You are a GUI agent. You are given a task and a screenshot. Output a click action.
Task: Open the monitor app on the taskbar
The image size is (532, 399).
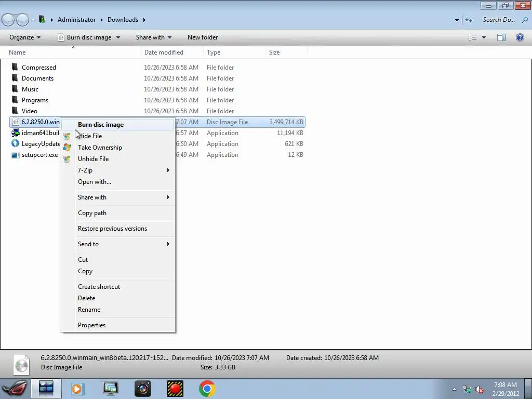[x=111, y=389]
